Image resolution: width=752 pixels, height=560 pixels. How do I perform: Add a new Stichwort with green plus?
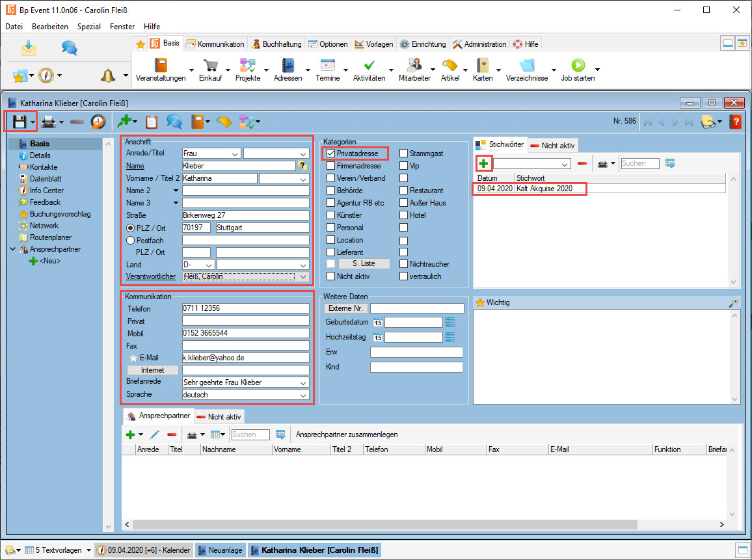point(483,163)
